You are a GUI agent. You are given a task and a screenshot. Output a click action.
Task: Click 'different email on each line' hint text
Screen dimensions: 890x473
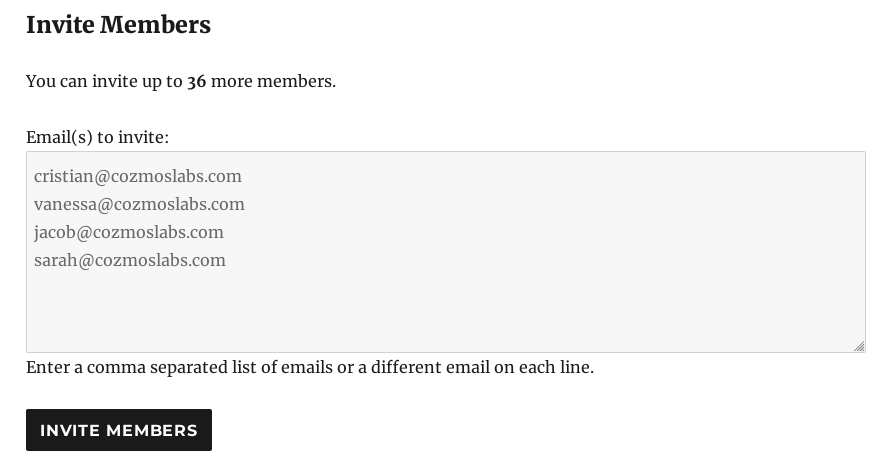point(482,367)
